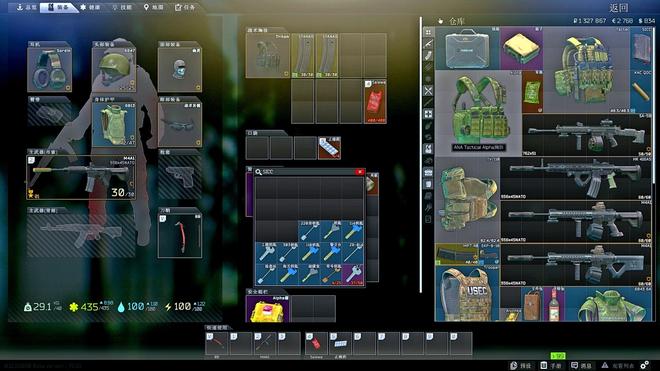Open the messages button in bottom bar
Viewport: 660px width, 371px height.
point(581,365)
